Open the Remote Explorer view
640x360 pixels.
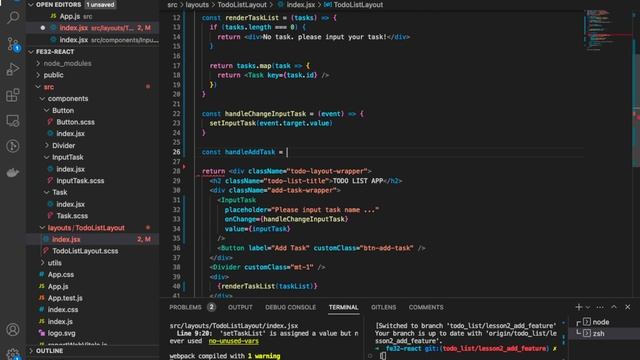click(x=13, y=121)
